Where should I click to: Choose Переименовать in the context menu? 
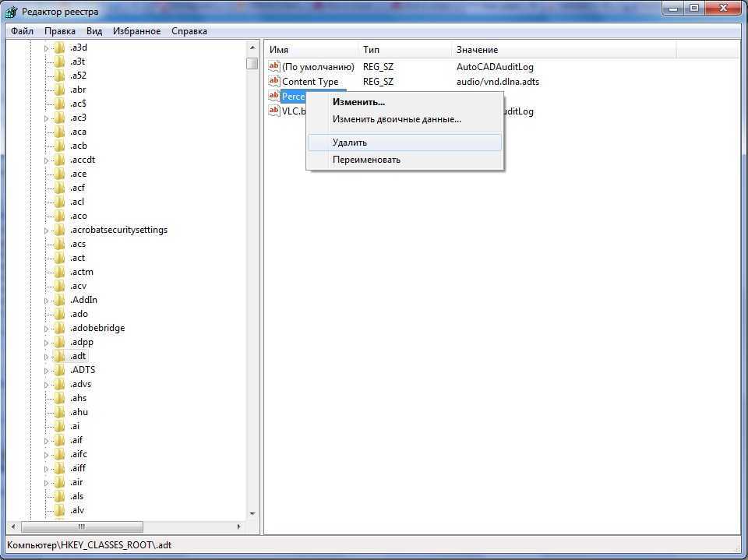(404, 160)
